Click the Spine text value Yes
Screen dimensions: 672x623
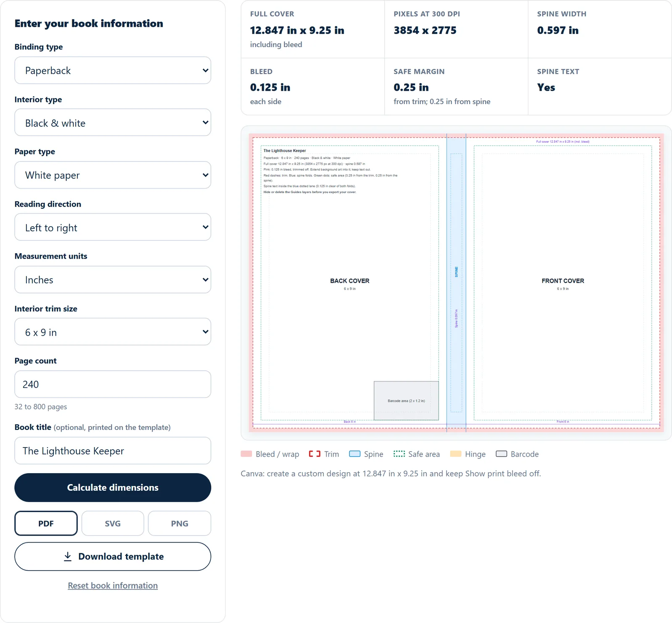[546, 87]
